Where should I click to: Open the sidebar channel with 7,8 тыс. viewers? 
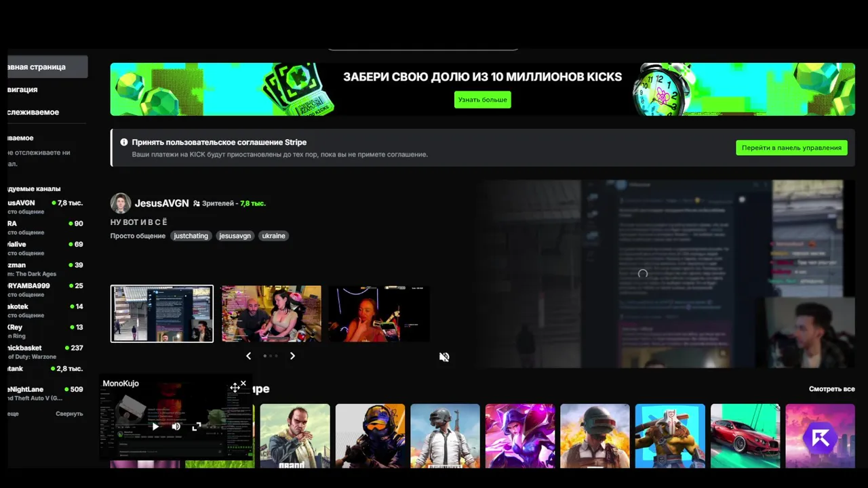click(45, 207)
